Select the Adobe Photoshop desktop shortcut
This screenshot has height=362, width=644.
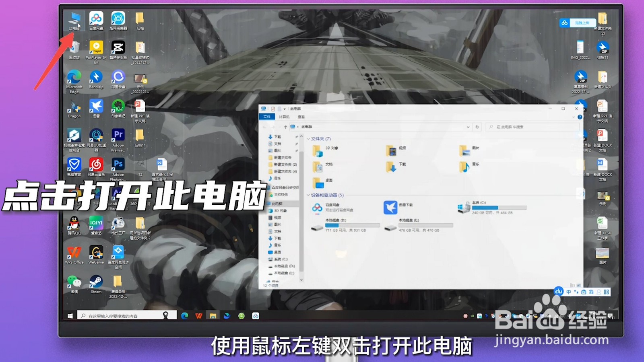(x=118, y=169)
